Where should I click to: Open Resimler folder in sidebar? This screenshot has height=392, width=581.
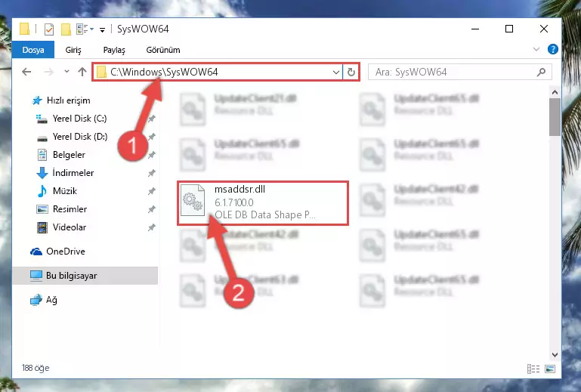coord(70,209)
